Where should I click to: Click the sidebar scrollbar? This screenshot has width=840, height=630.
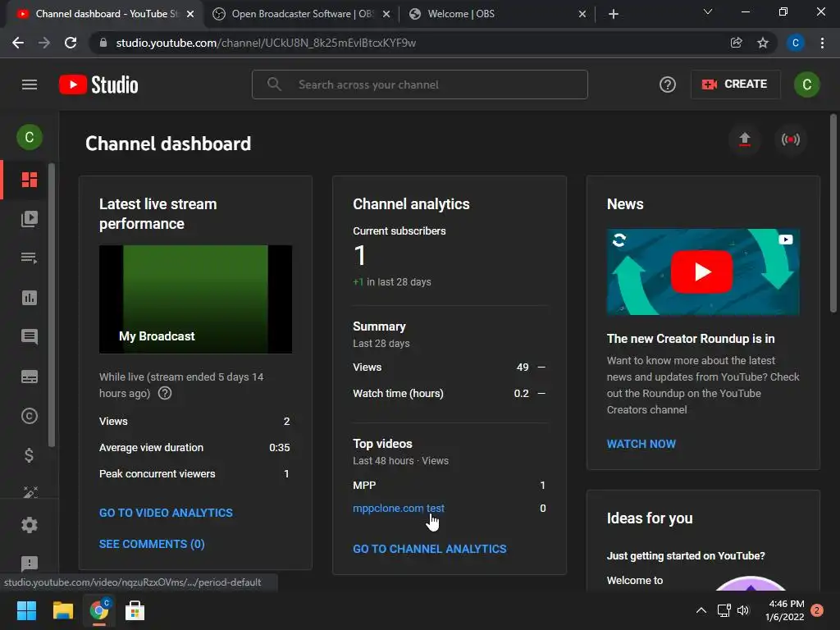coord(52,305)
